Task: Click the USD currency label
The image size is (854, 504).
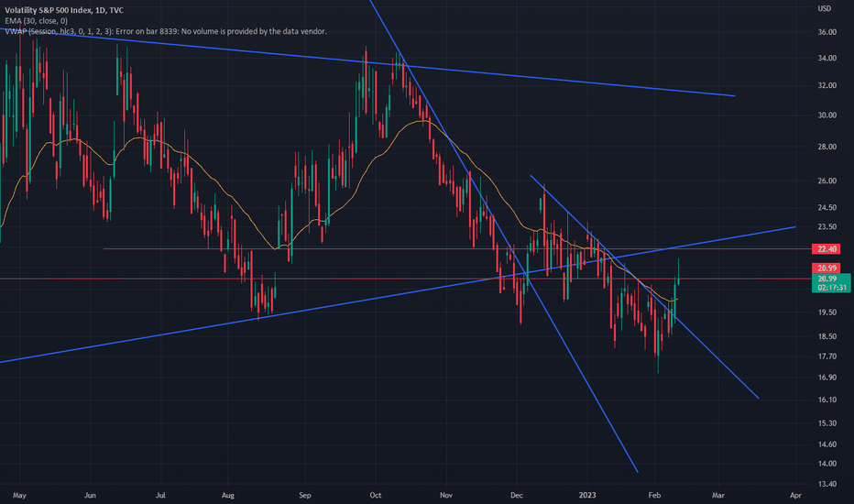Action: 825,8
